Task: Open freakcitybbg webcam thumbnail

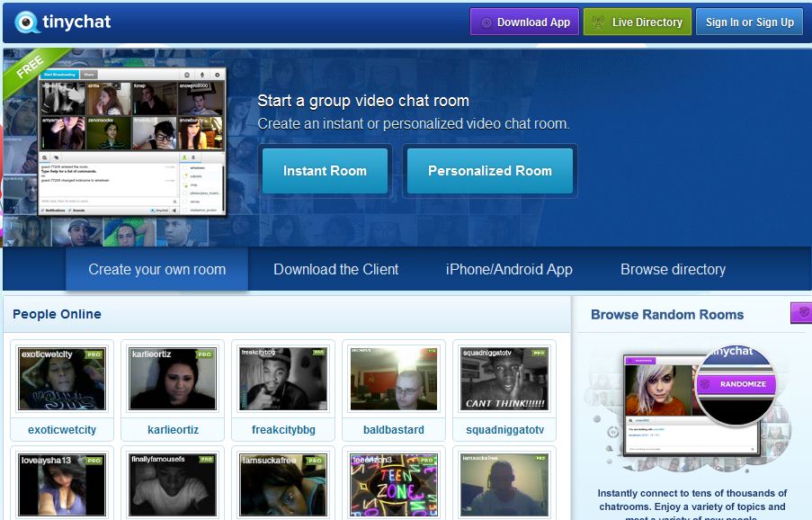Action: click(x=283, y=379)
